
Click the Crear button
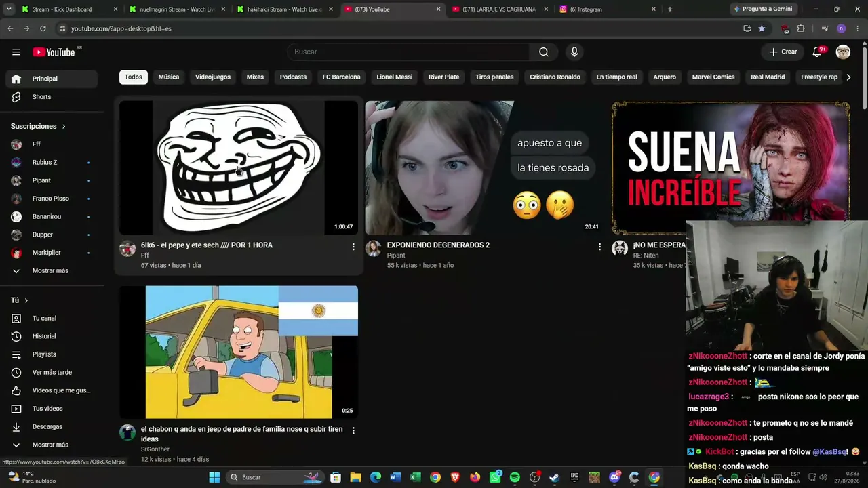(783, 52)
